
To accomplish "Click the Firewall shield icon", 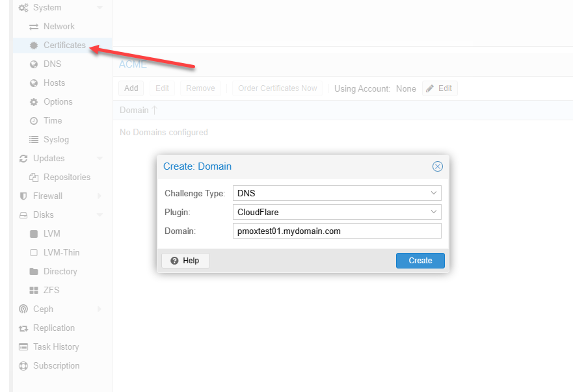I will (23, 196).
